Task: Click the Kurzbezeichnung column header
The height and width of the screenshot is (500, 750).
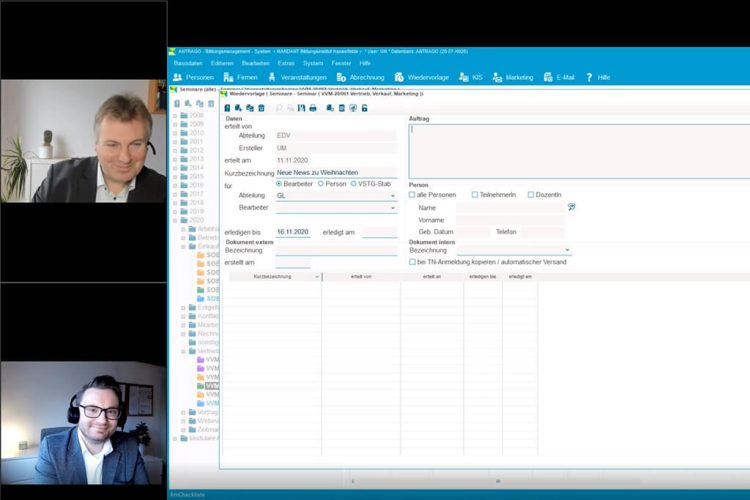Action: click(273, 276)
